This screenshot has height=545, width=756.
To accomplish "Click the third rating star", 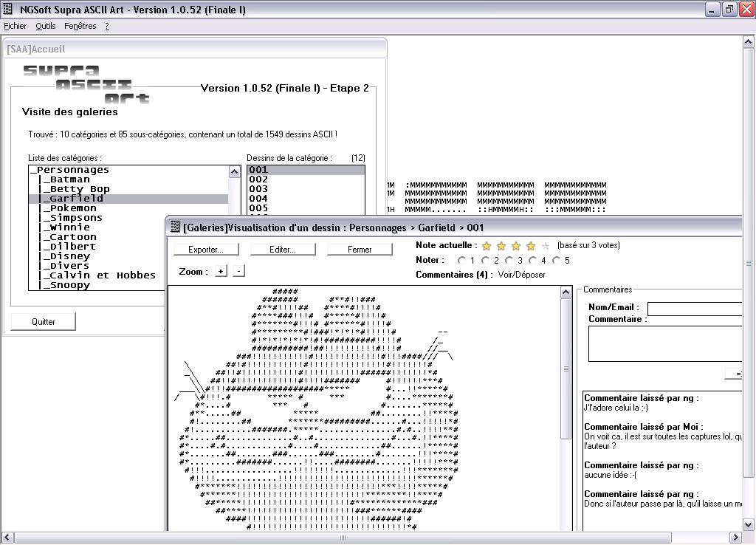I will click(516, 247).
